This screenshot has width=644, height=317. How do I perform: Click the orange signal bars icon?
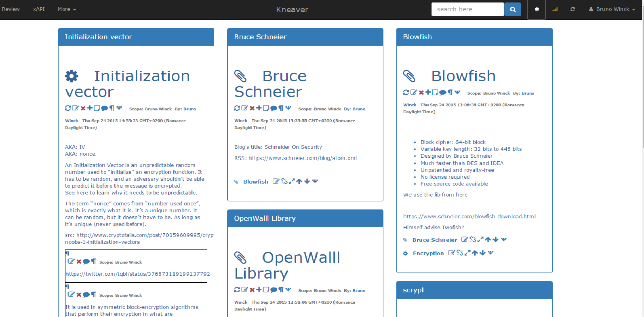555,9
